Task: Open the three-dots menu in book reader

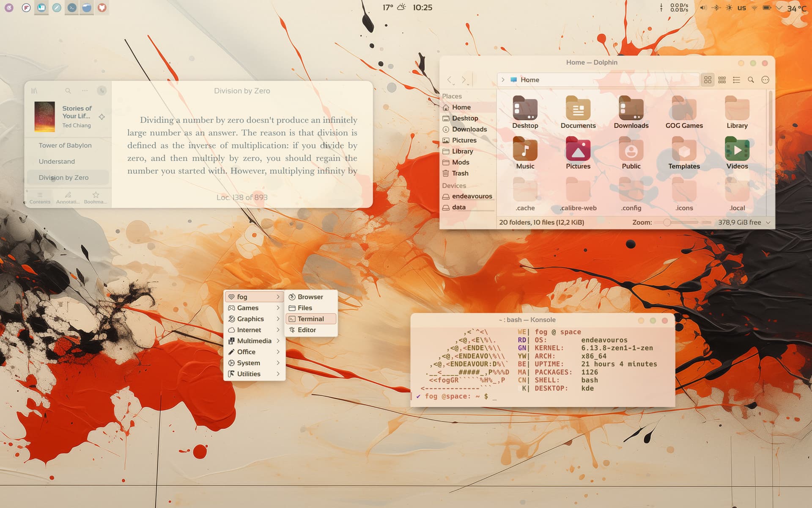Action: 85,91
